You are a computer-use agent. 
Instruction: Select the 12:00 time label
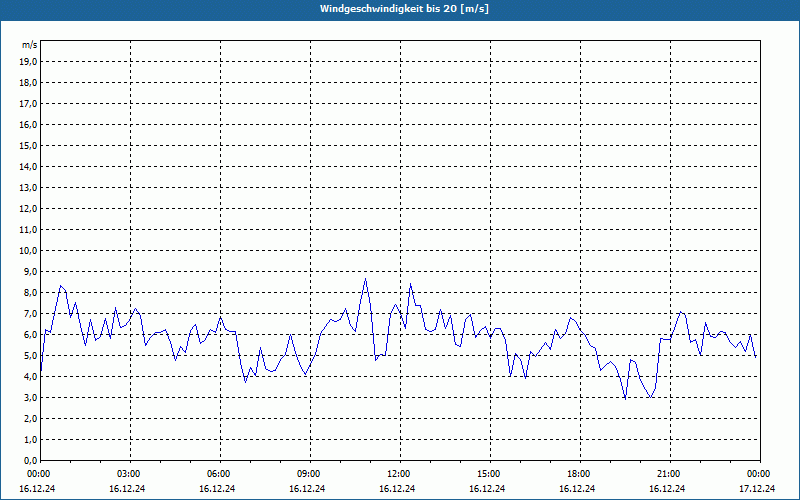point(399,474)
